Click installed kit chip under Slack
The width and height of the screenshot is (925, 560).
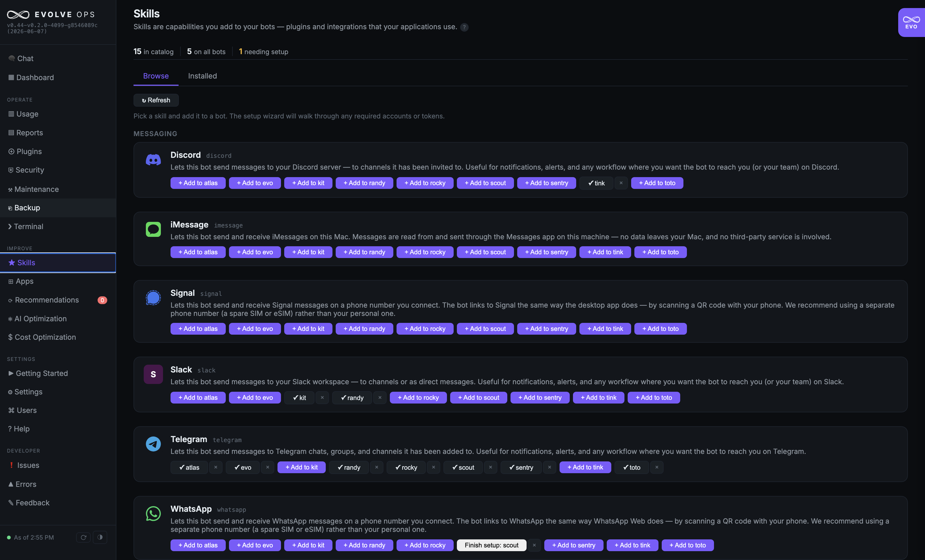[299, 398]
